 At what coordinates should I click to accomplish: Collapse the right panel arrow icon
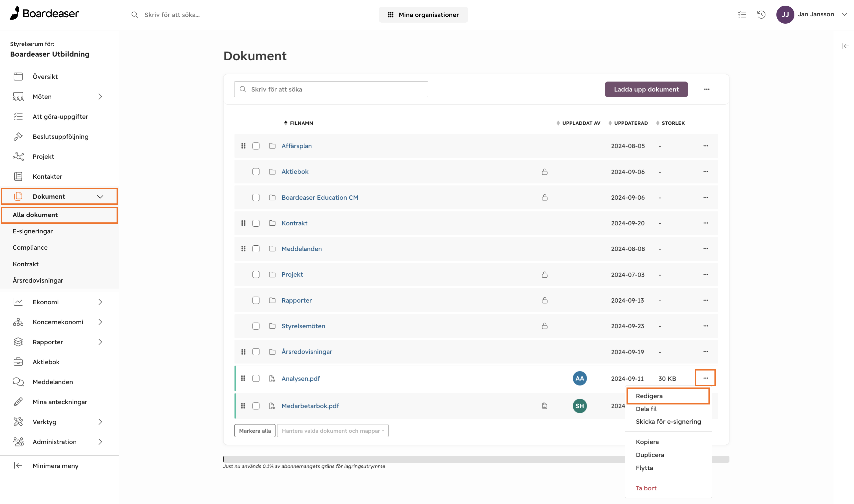click(x=846, y=46)
